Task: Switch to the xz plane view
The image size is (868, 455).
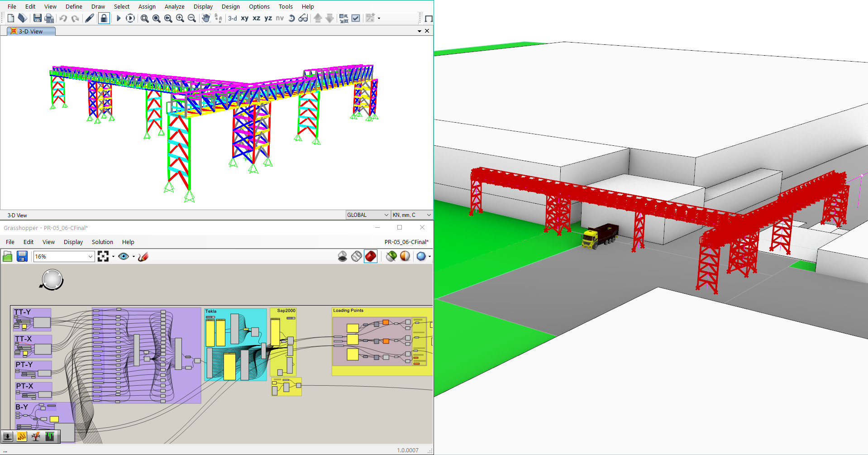Action: (256, 18)
